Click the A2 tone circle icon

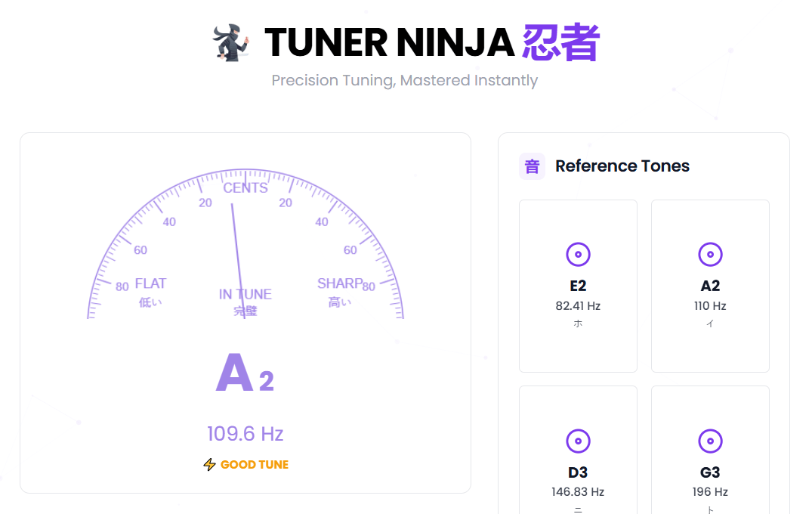tap(710, 255)
